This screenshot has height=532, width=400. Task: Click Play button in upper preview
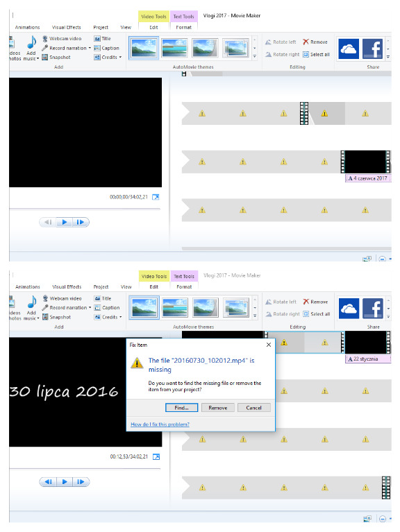[65, 222]
